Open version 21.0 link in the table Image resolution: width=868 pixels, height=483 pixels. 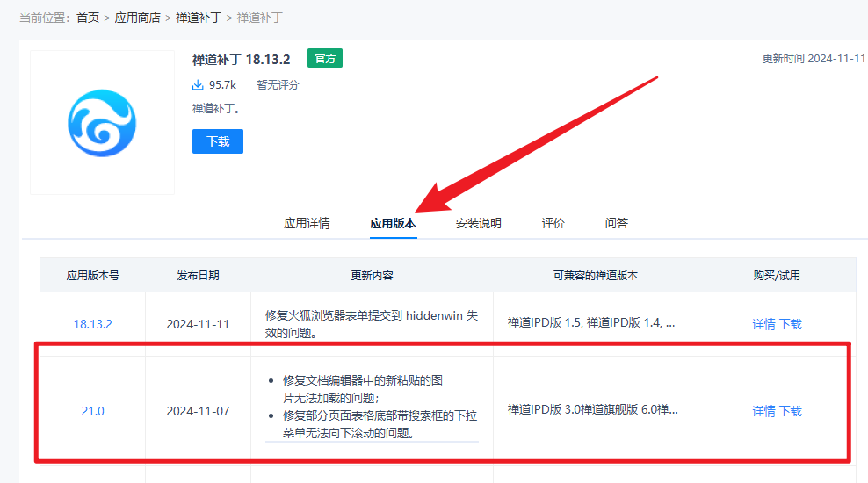click(92, 411)
